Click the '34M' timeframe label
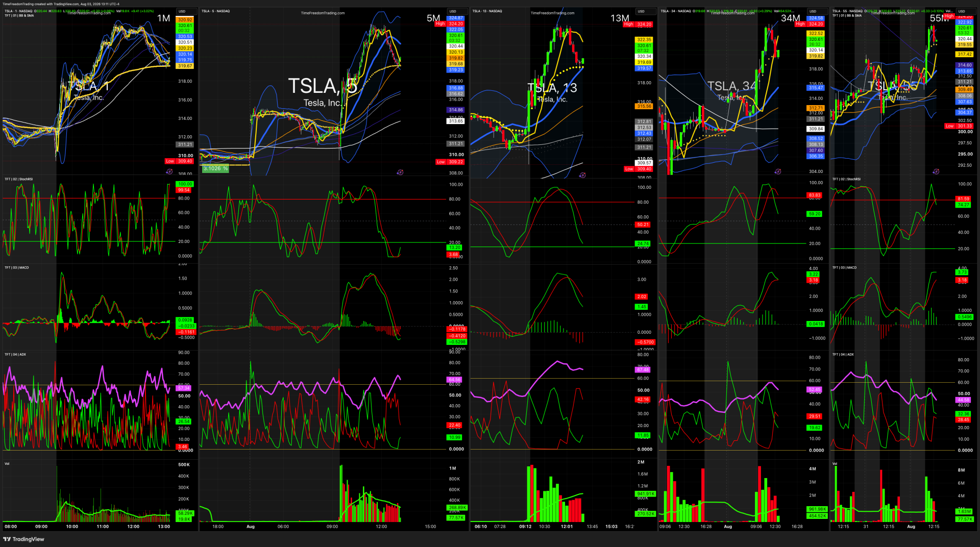This screenshot has height=547, width=980. point(790,18)
